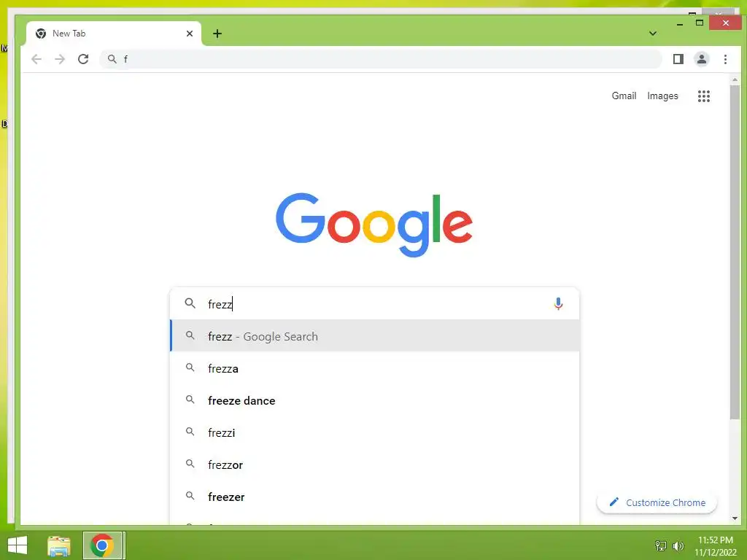Open the network tray icon

coord(661,545)
